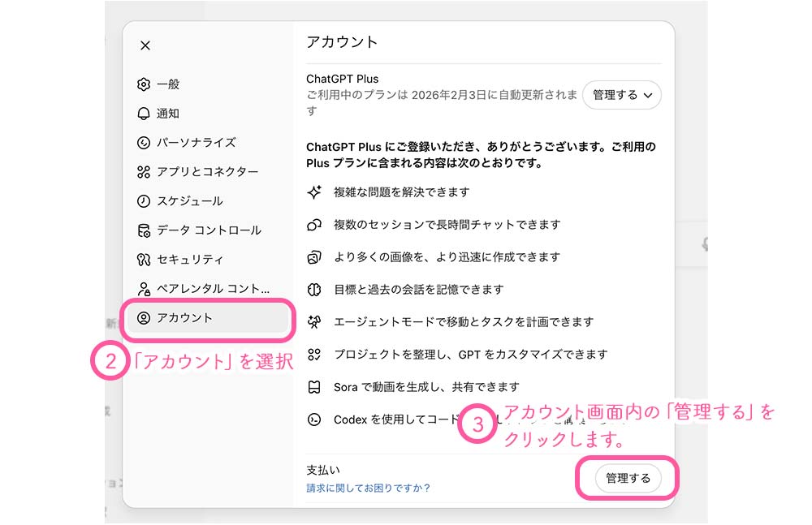
Task: Click the アプリとコネクター grid icon
Action: [144, 172]
